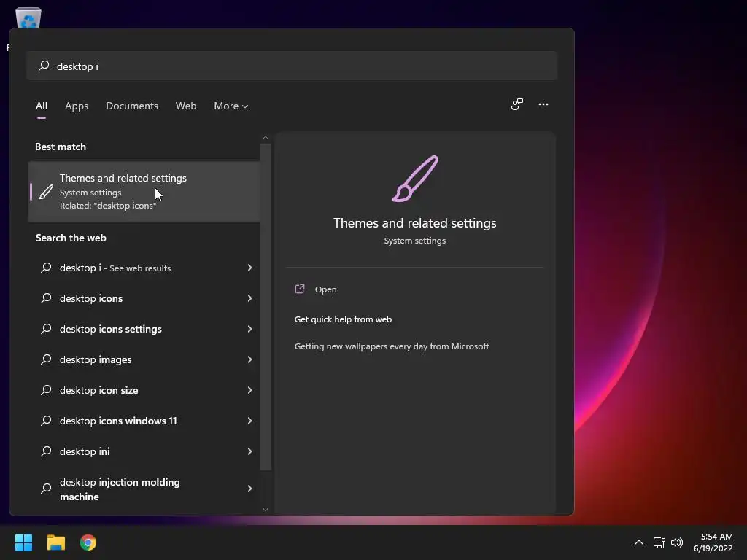Select the 'desktop ini' web suggestion
The width and height of the screenshot is (747, 560).
[144, 451]
